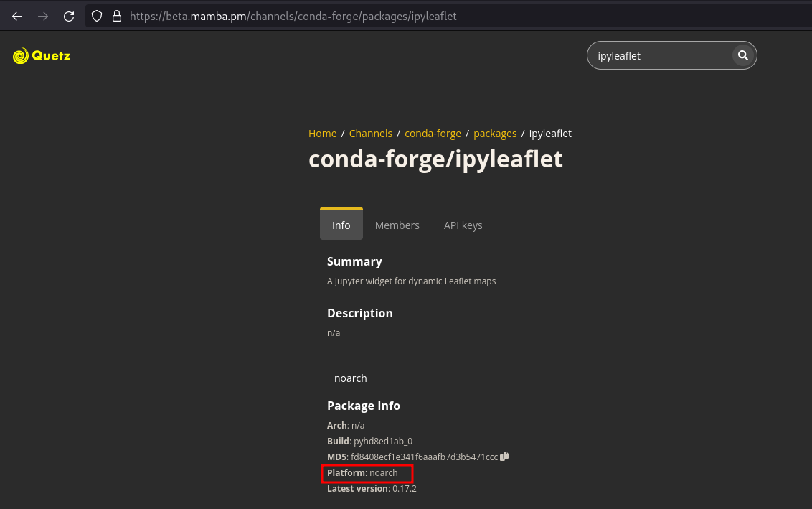Viewport: 812px width, 509px height.
Task: Click the browser back arrow
Action: [x=17, y=16]
